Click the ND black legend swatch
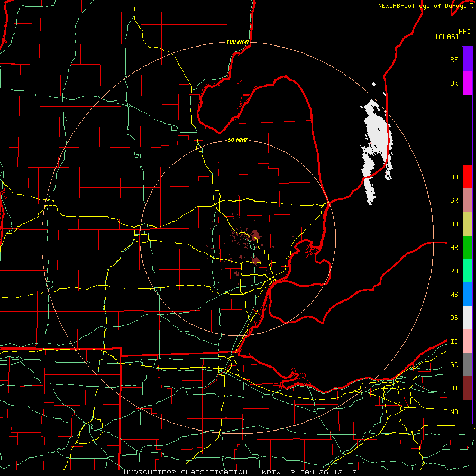 click(x=467, y=411)
